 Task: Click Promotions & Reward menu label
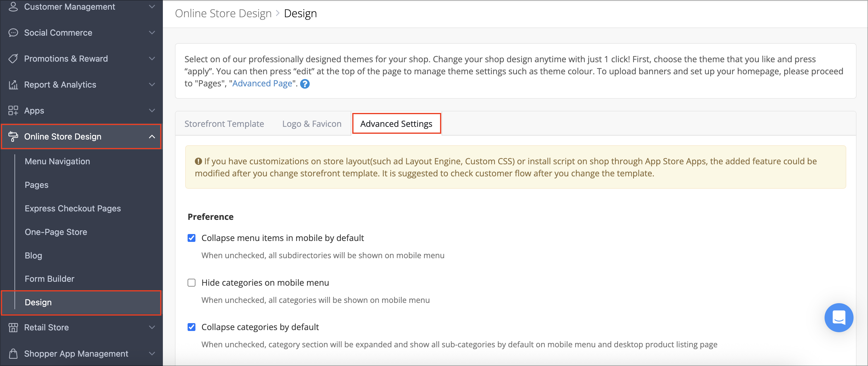(x=66, y=59)
